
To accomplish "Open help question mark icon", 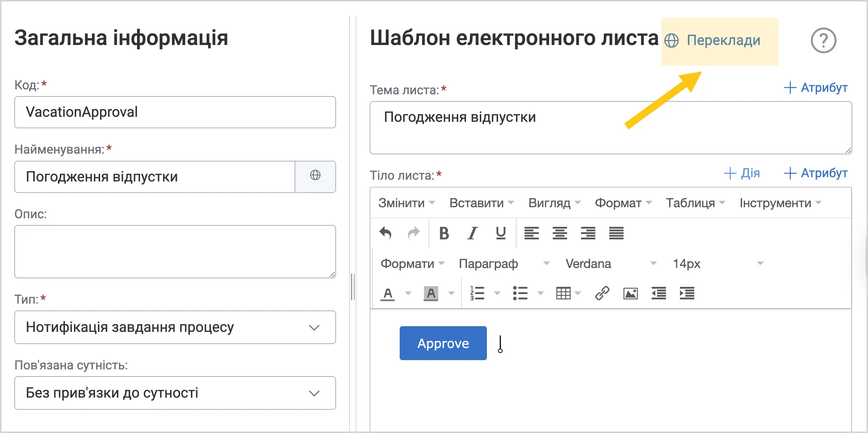I will click(823, 40).
